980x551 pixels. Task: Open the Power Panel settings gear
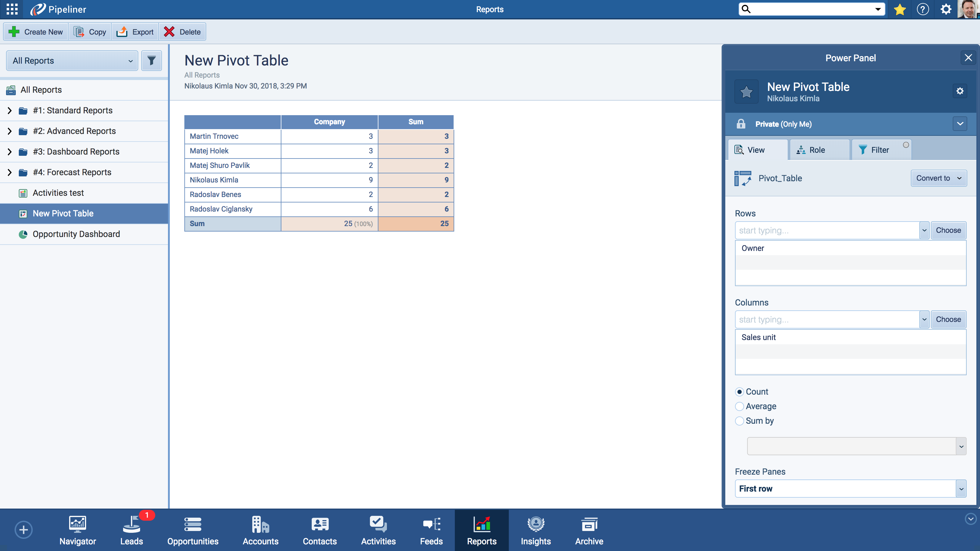960,91
